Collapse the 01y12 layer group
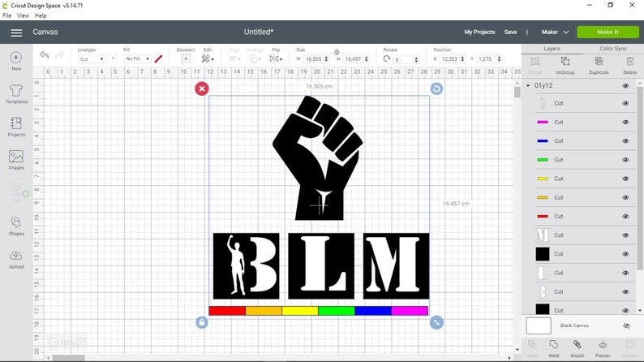Viewport: 644px width, 362px height. pyautogui.click(x=528, y=85)
